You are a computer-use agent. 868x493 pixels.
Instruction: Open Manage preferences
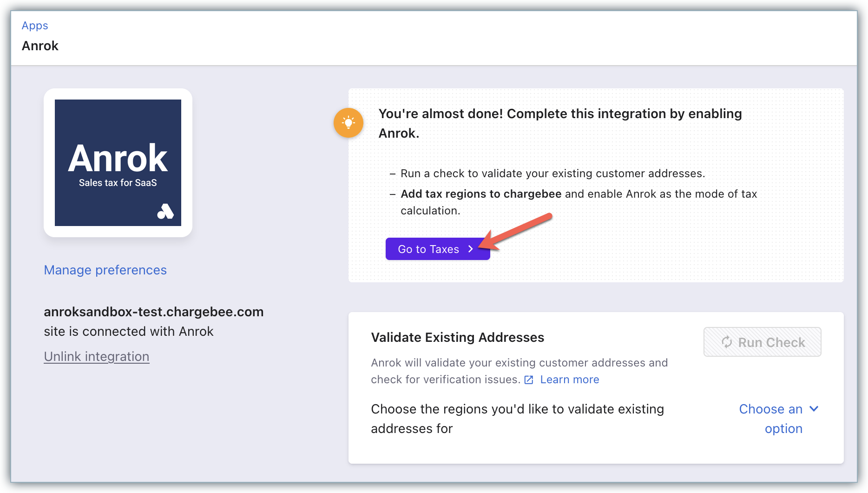[x=105, y=270]
